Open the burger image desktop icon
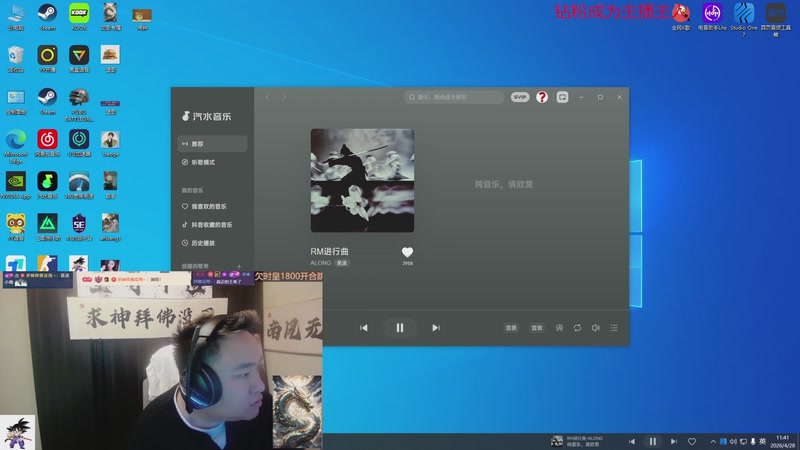The width and height of the screenshot is (800, 450). 110,59
